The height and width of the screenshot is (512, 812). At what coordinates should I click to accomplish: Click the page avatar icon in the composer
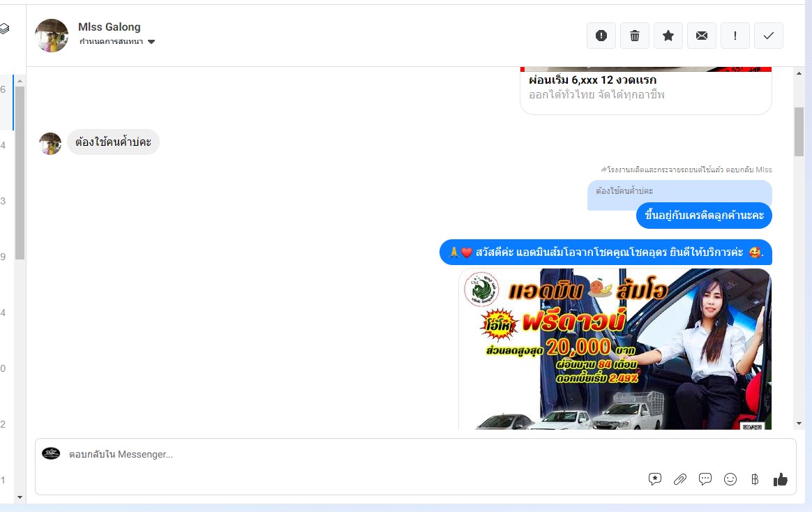coord(51,454)
